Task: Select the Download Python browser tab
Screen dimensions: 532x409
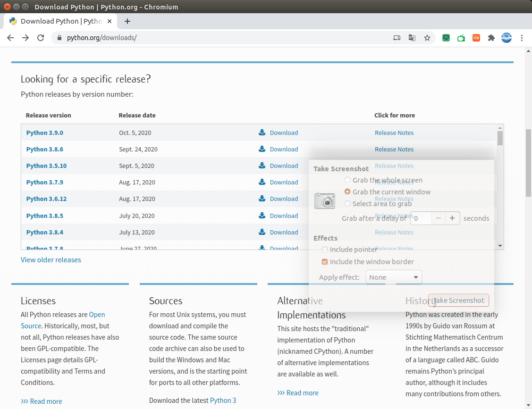Action: click(x=61, y=21)
